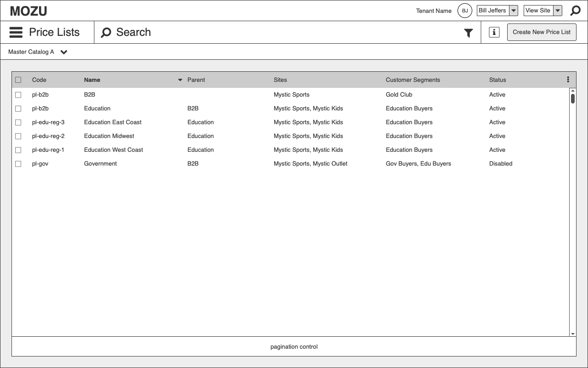Sort by the Sites column header
The height and width of the screenshot is (368, 588).
click(x=280, y=80)
